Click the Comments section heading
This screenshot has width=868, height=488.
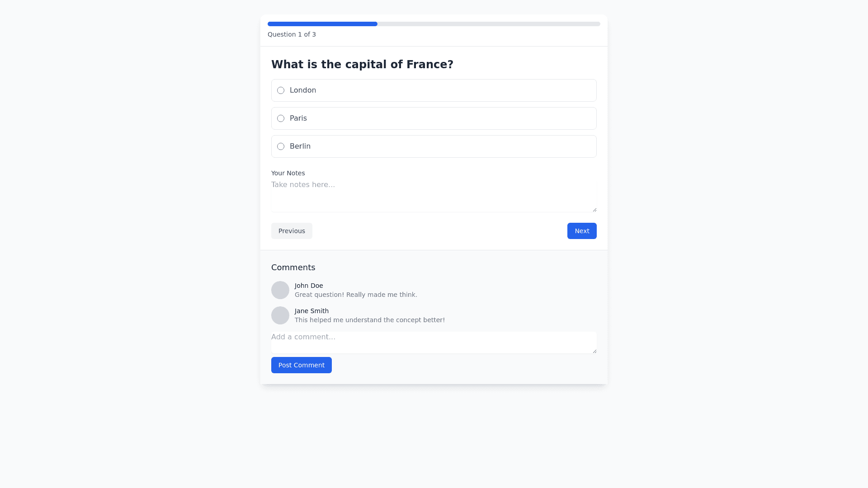pos(293,267)
